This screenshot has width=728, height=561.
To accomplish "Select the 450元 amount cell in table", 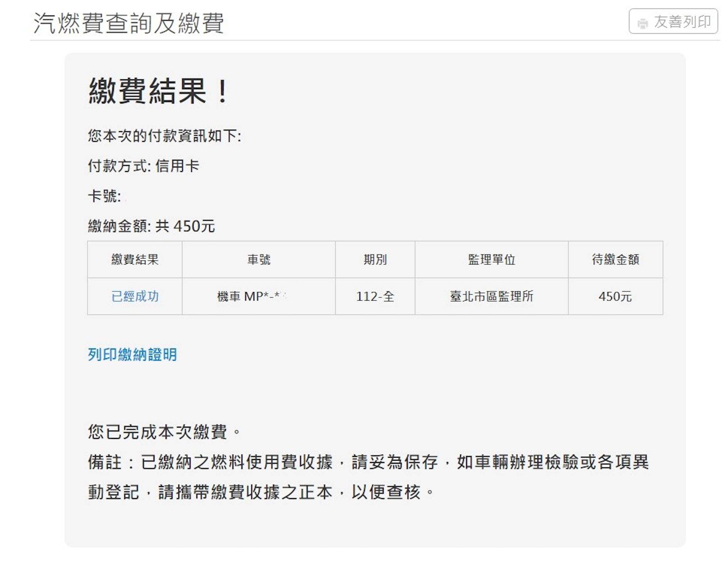I will pos(616,296).
